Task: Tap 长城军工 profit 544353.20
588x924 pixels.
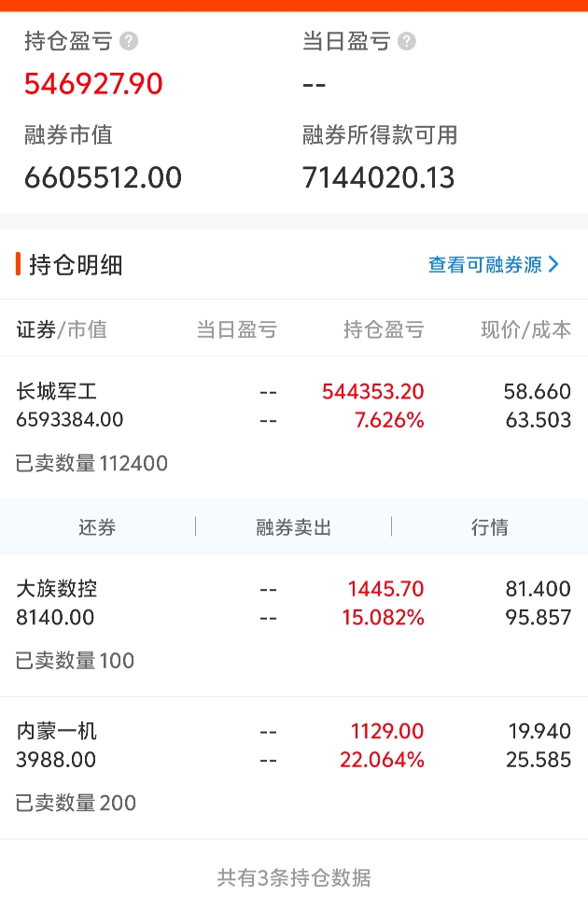Action: pyautogui.click(x=373, y=391)
